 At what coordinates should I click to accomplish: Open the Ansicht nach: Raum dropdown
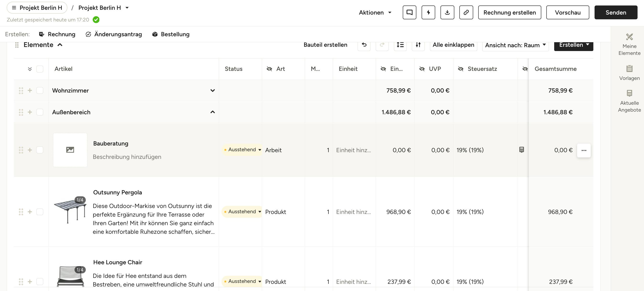(x=515, y=45)
